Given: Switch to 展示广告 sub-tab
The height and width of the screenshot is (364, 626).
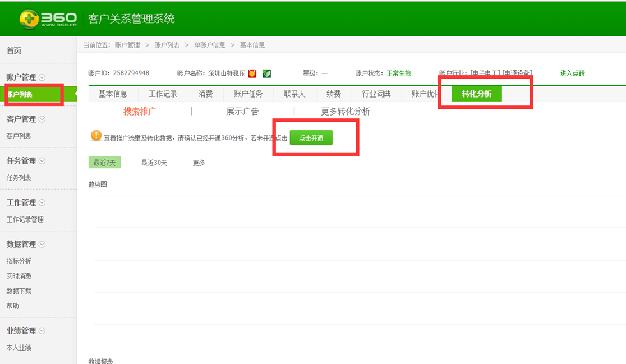Looking at the screenshot, I should 242,112.
